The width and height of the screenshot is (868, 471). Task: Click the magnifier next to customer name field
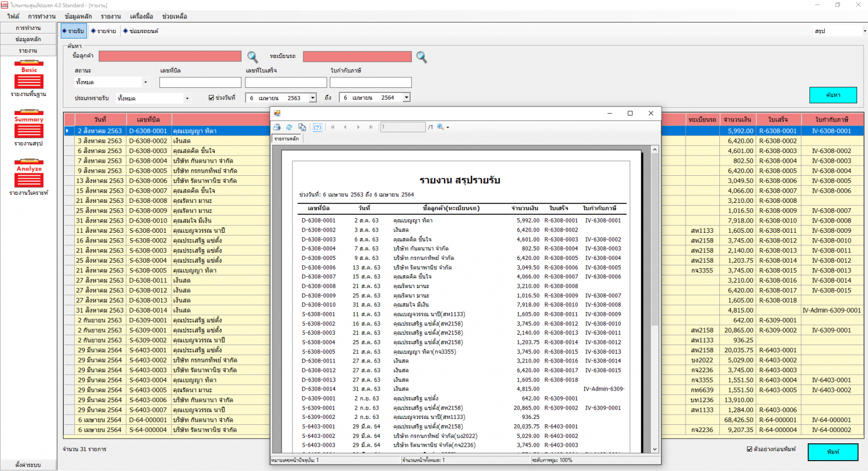253,56
